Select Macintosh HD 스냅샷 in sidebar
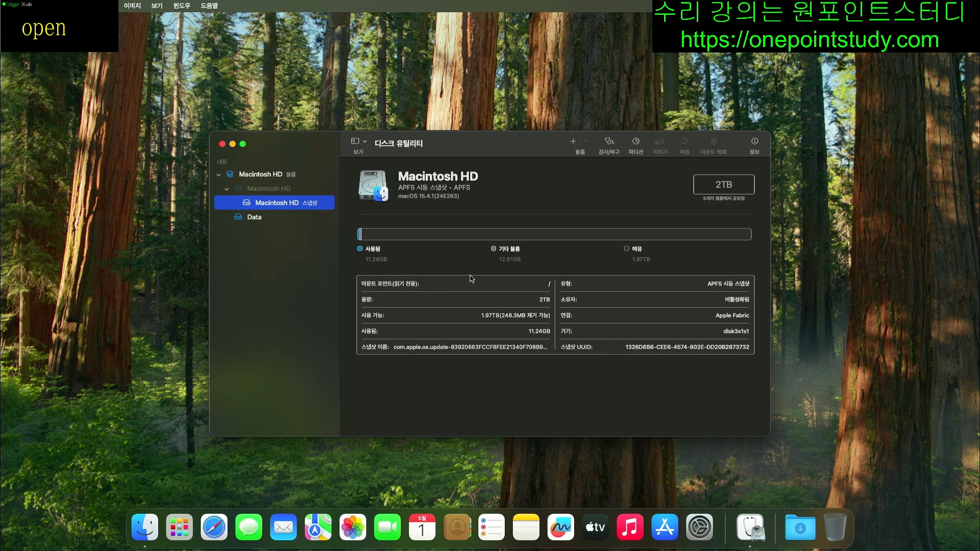 [x=274, y=203]
